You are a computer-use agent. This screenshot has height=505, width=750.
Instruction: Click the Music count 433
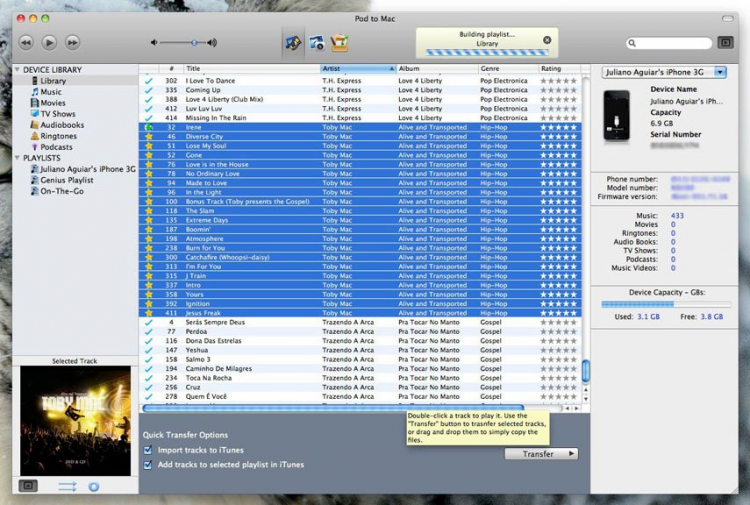(677, 216)
